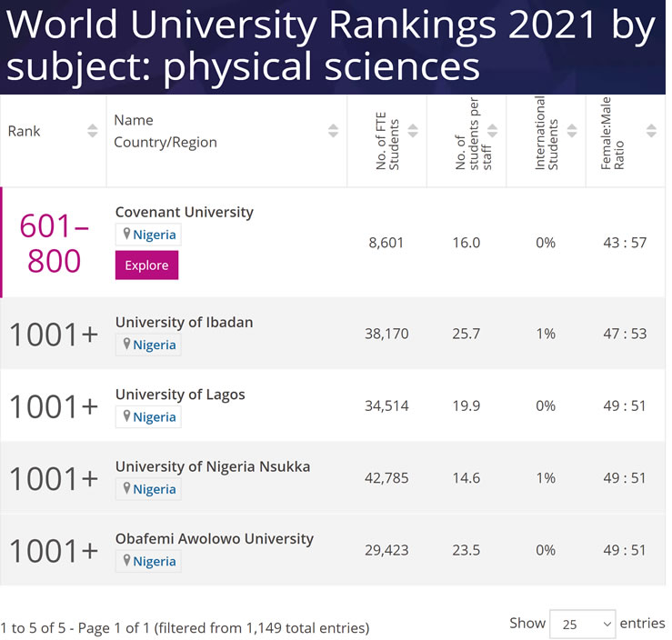Click the Nigeria link under University of Ibadan
Image resolution: width=672 pixels, height=640 pixels.
pyautogui.click(x=155, y=345)
